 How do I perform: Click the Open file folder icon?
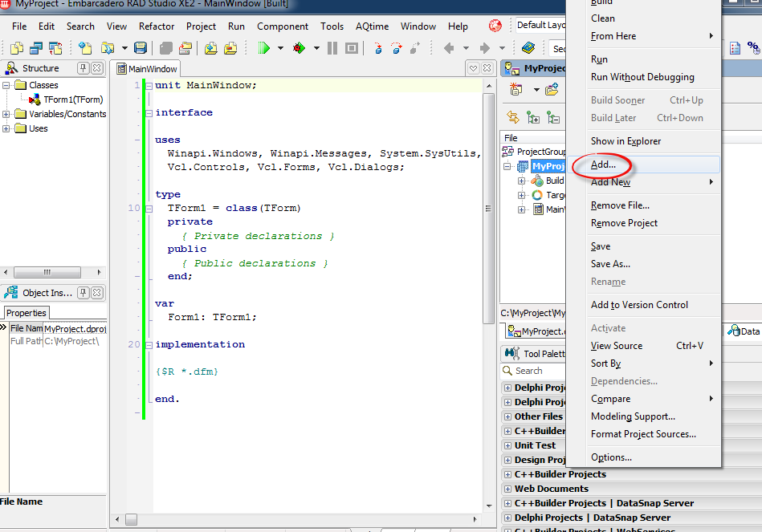coord(107,48)
